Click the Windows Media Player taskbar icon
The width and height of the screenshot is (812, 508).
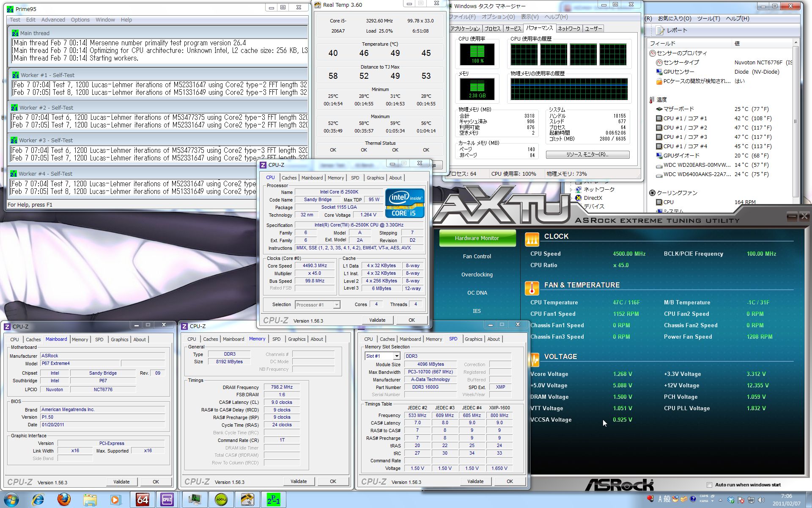tap(115, 500)
